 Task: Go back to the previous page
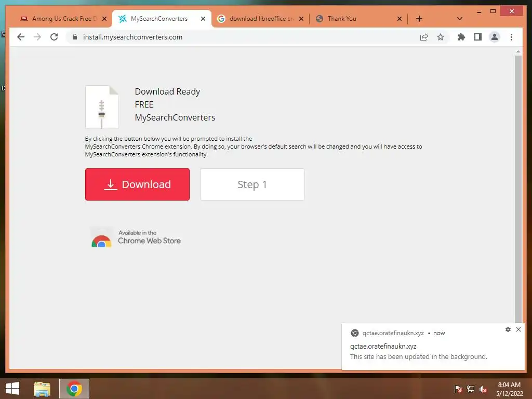coord(21,37)
